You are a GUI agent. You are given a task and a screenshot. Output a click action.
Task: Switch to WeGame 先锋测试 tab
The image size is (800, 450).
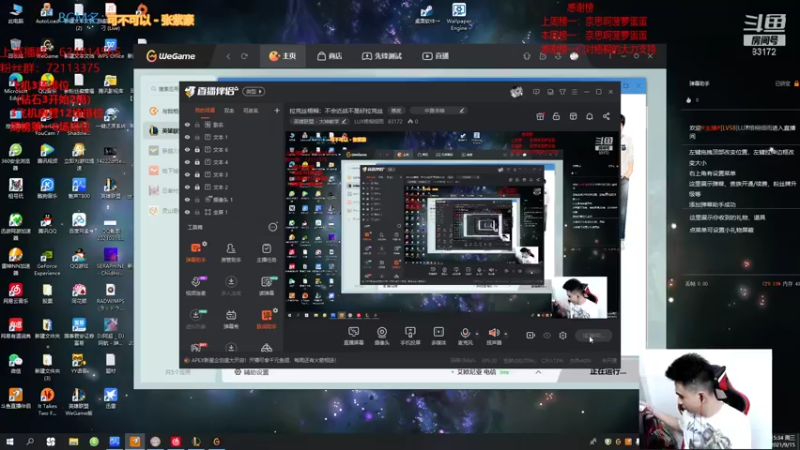[382, 56]
